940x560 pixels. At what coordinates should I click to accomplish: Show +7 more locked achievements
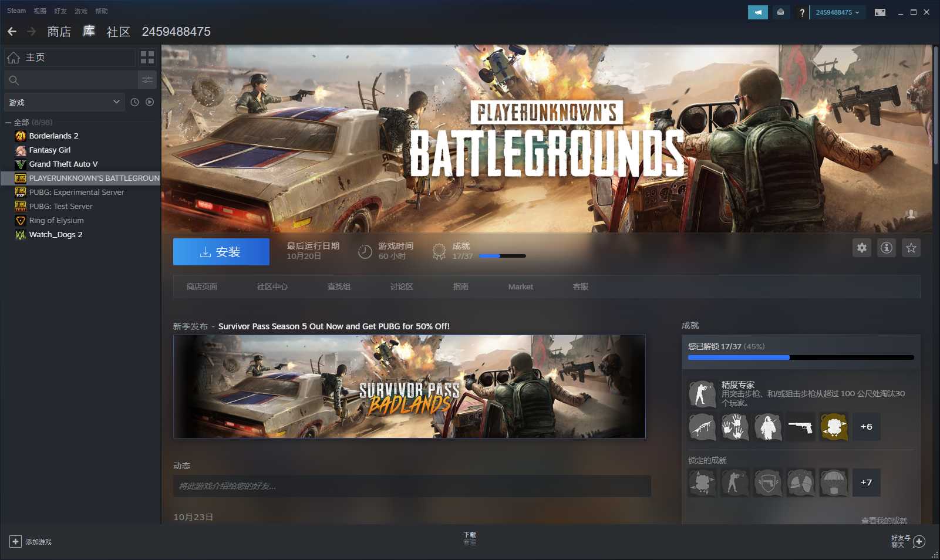click(867, 483)
